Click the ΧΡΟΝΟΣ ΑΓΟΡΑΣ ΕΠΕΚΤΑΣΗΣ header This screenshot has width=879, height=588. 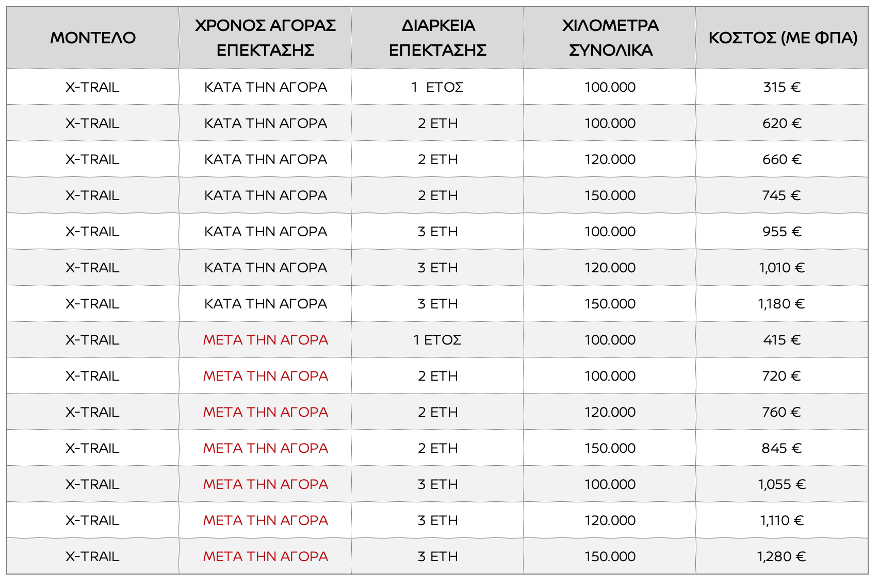coord(265,38)
